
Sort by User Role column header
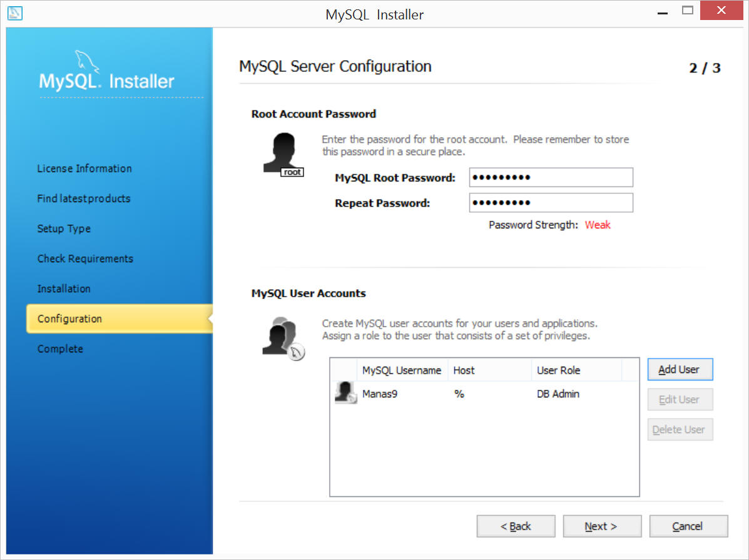pos(576,370)
